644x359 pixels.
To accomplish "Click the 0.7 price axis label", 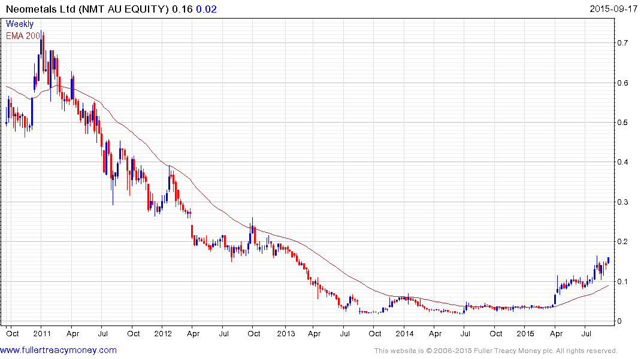I will 622,43.
